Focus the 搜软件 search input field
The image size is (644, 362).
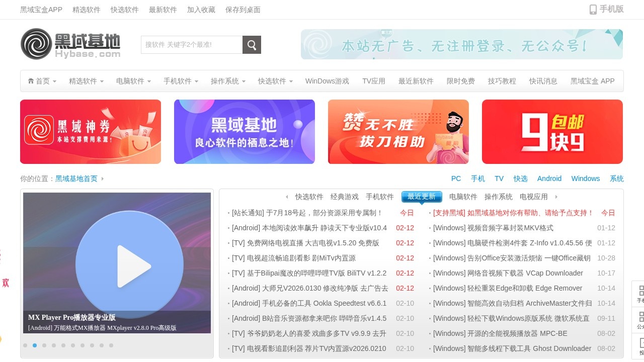pyautogui.click(x=192, y=45)
